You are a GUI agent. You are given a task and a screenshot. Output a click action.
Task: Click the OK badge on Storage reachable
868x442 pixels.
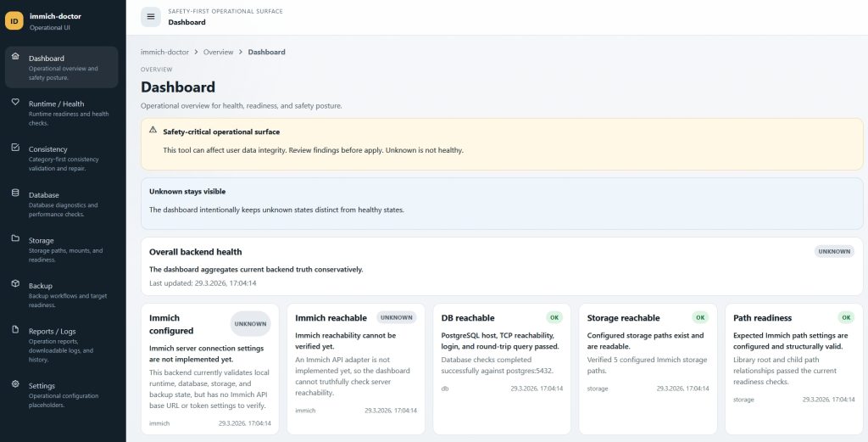tap(700, 317)
